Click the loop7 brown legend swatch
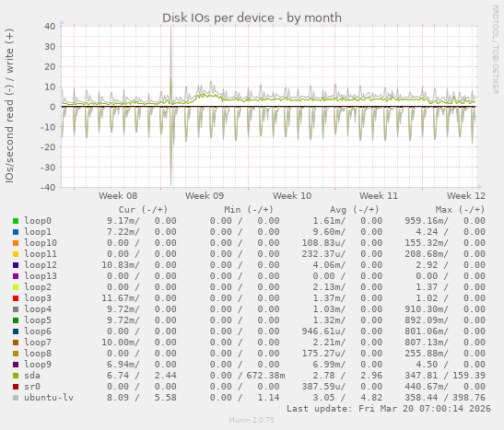Image resolution: width=504 pixels, height=430 pixels. [16, 343]
